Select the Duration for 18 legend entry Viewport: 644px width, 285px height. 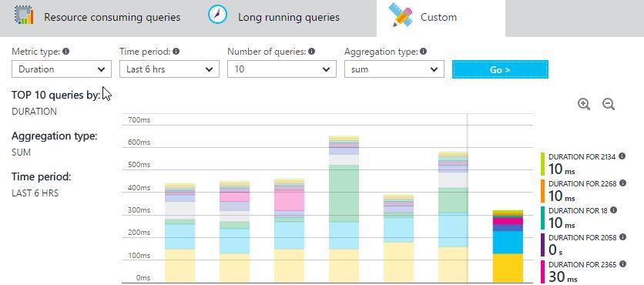(x=579, y=218)
